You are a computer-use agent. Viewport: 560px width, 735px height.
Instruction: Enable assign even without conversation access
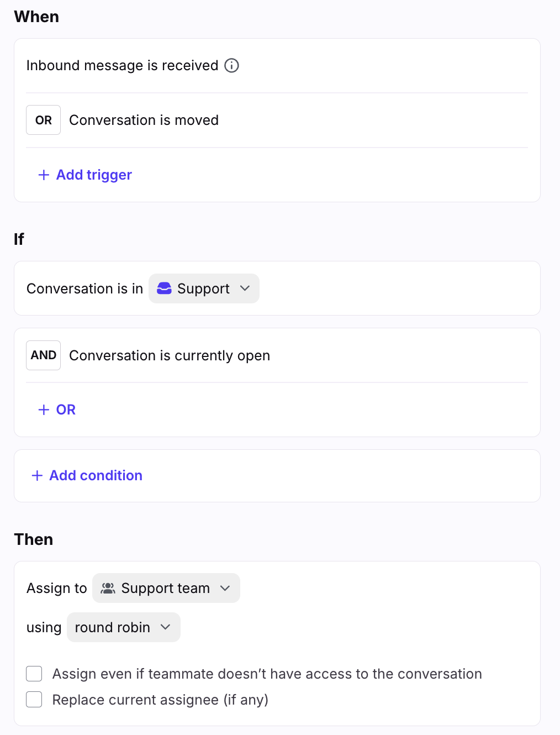pos(34,674)
